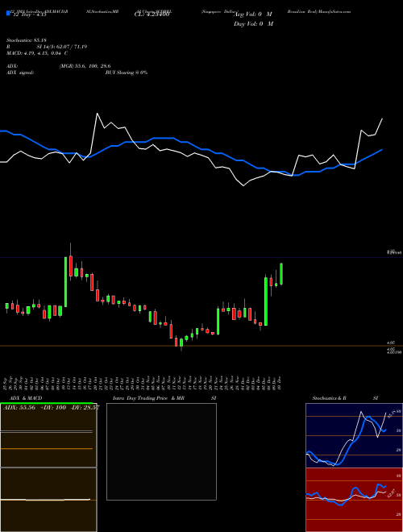
Task: Select the 'Avg Vol: 0 M' value
Action: 253,15
